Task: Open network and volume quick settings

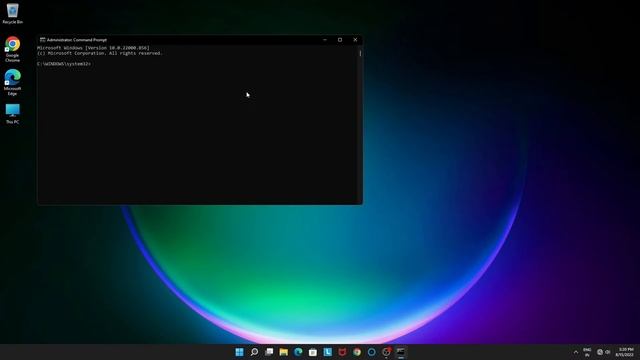Action: pos(603,352)
